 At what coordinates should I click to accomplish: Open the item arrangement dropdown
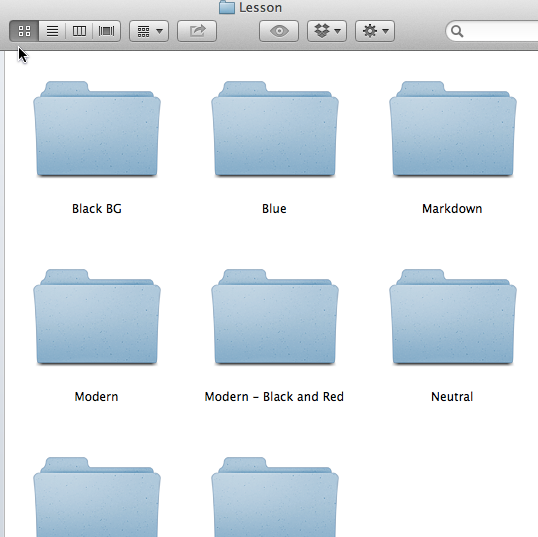(x=149, y=31)
